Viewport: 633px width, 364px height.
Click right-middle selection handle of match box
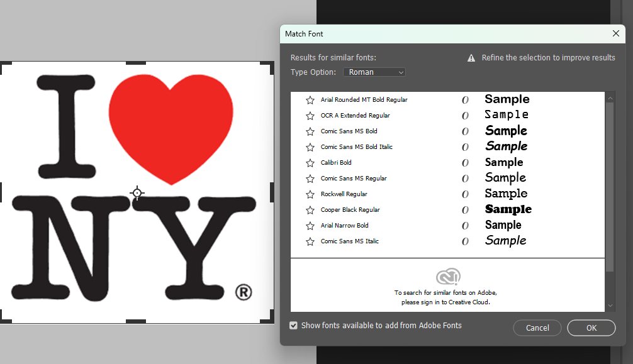pyautogui.click(x=272, y=192)
